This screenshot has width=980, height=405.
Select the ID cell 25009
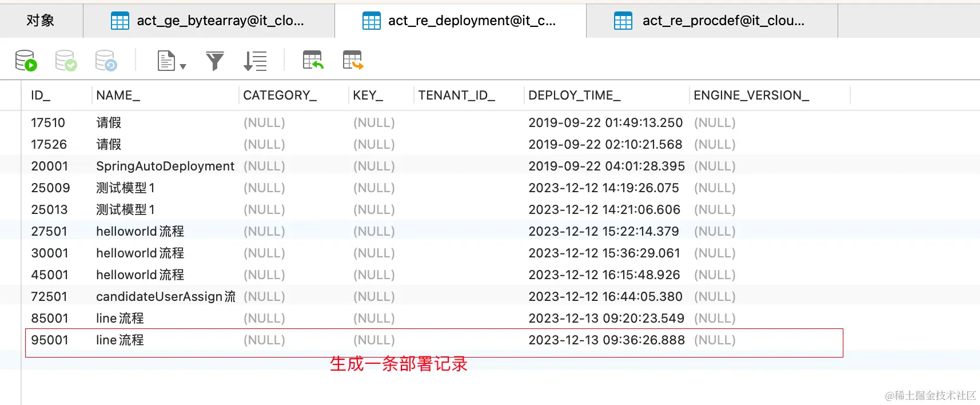pos(50,188)
